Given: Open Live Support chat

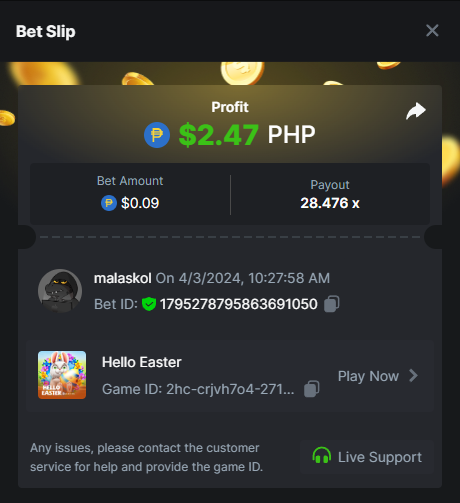Looking at the screenshot, I should pos(367,457).
